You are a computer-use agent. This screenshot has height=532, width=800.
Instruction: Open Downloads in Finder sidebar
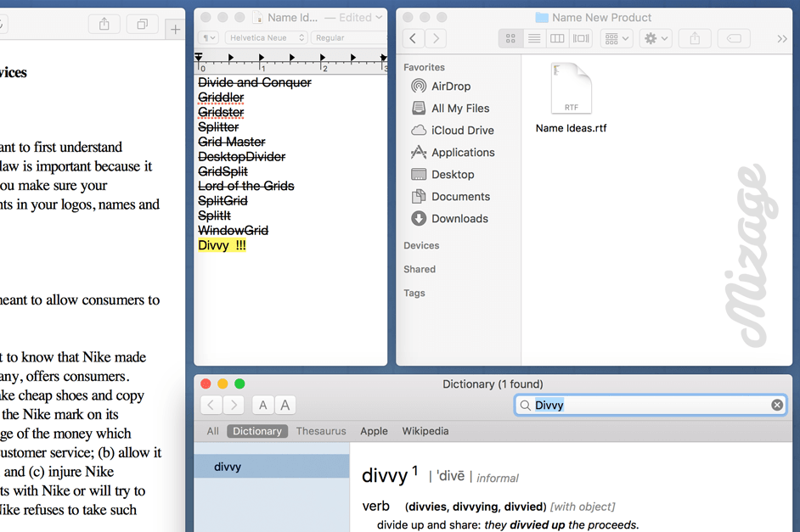[449, 219]
